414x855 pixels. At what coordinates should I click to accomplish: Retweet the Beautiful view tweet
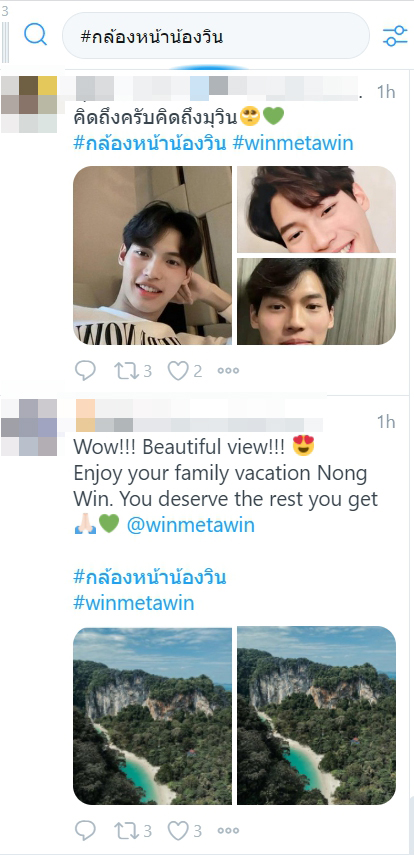pos(132,831)
